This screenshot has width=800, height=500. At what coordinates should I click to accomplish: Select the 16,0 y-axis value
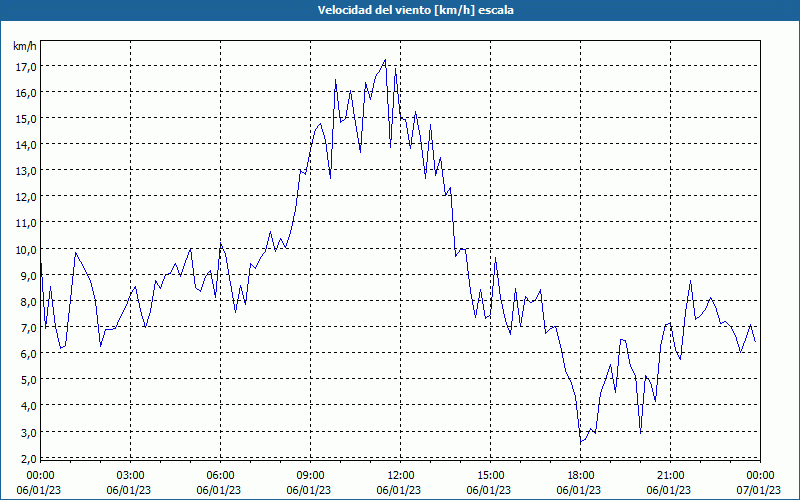(25, 93)
